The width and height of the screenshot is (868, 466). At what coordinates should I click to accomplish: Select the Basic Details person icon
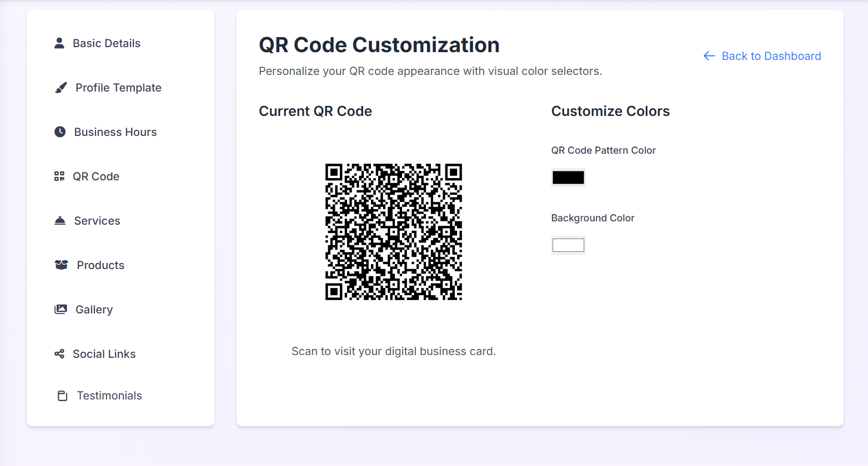59,43
